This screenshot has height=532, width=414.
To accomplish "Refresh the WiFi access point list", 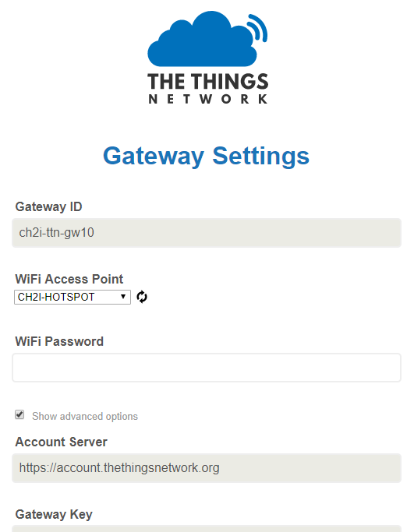I will point(142,297).
